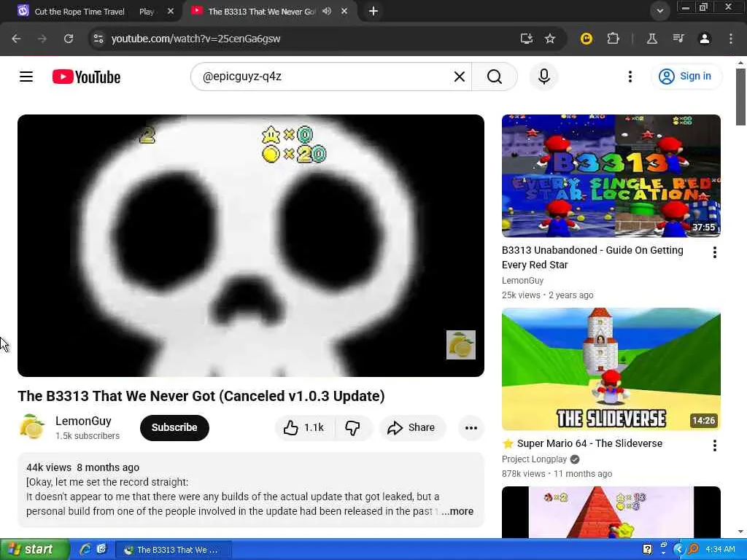Open Chrome three-dot menu
The height and width of the screenshot is (560, 747).
[x=731, y=39]
